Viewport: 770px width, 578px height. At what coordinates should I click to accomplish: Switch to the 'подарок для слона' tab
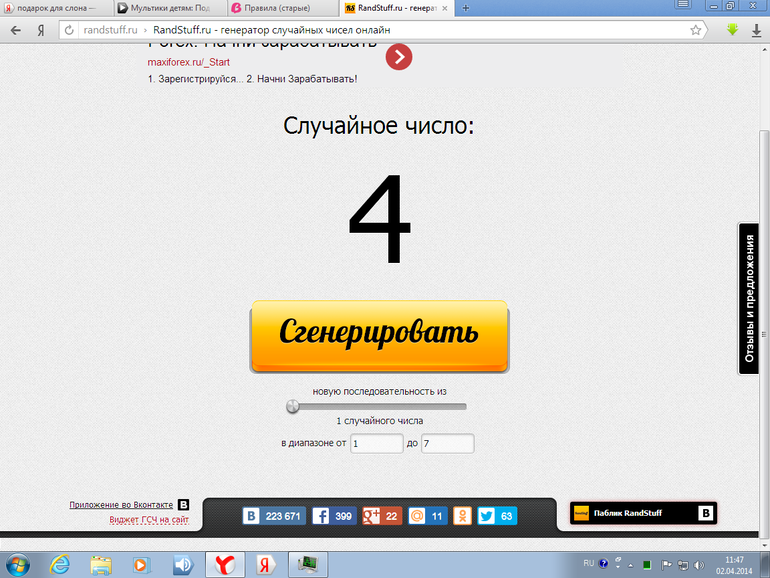pos(56,8)
